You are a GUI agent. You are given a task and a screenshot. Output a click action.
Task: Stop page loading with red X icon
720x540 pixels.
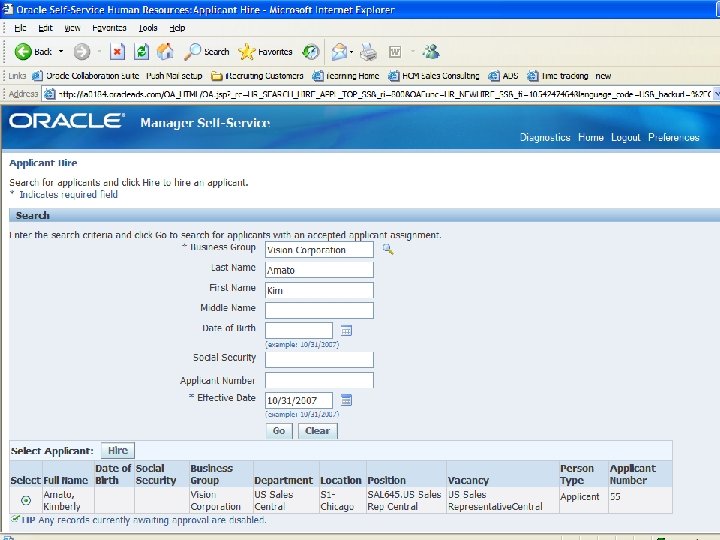pos(117,52)
